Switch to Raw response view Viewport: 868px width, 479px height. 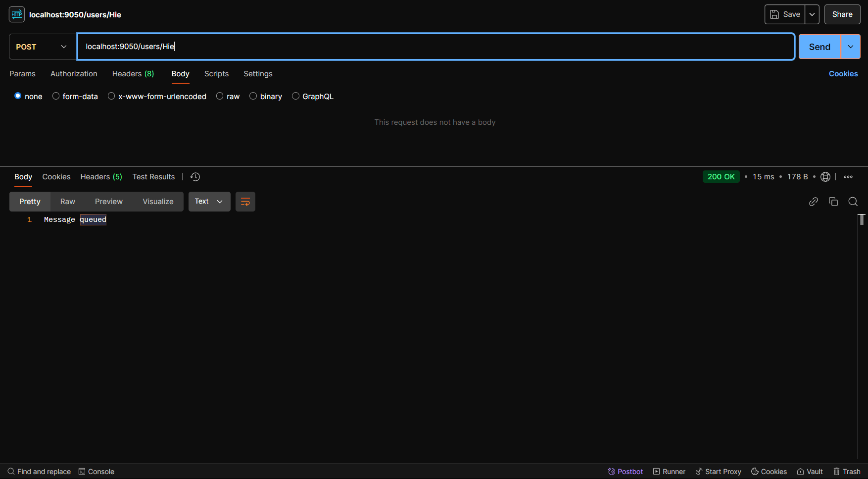coord(68,202)
